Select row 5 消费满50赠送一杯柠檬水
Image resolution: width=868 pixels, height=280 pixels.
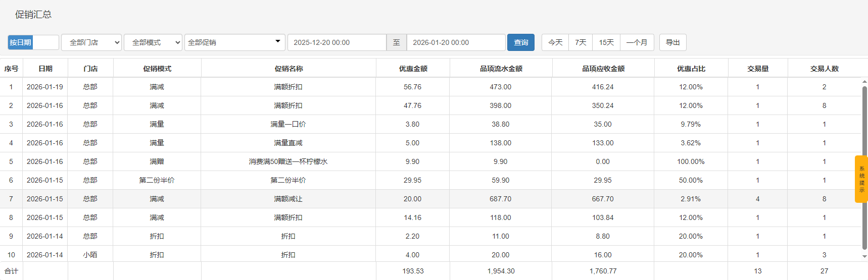pyautogui.click(x=288, y=161)
